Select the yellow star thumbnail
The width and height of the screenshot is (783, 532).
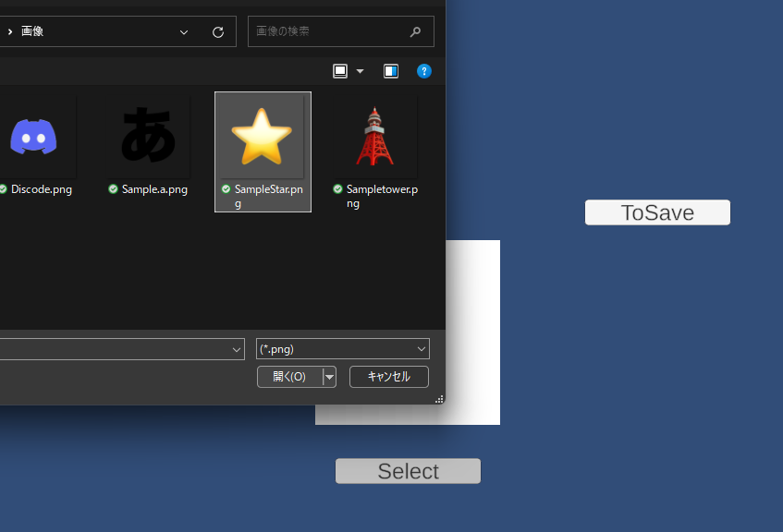pos(263,137)
